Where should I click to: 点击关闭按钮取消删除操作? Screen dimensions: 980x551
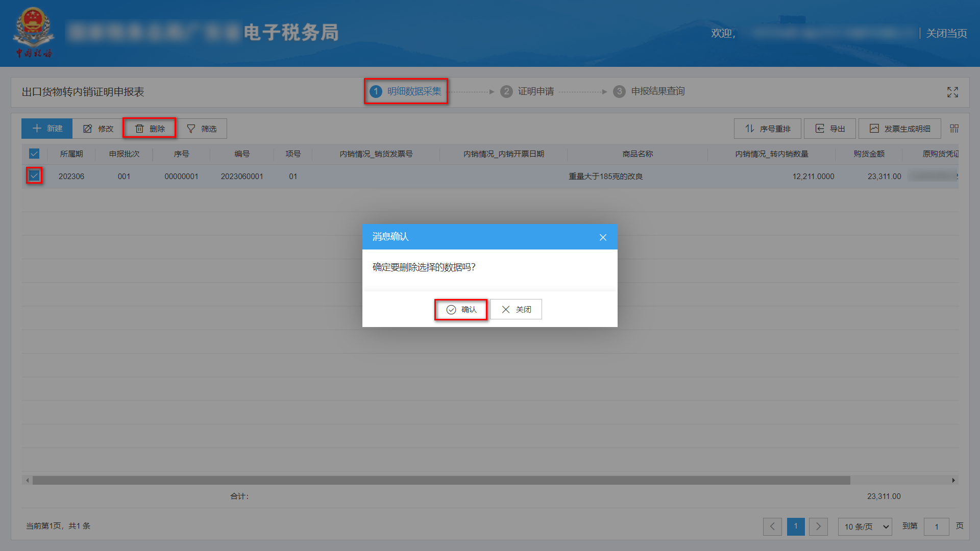pyautogui.click(x=516, y=309)
